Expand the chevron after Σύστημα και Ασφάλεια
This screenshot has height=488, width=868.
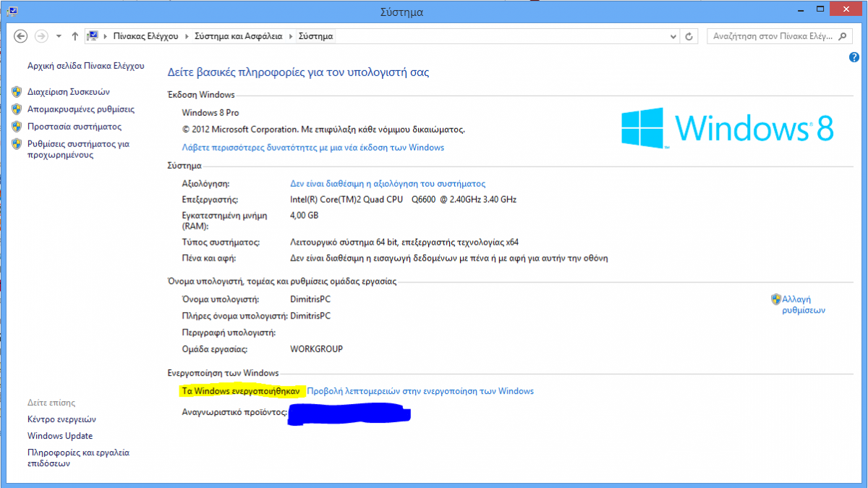tap(292, 36)
